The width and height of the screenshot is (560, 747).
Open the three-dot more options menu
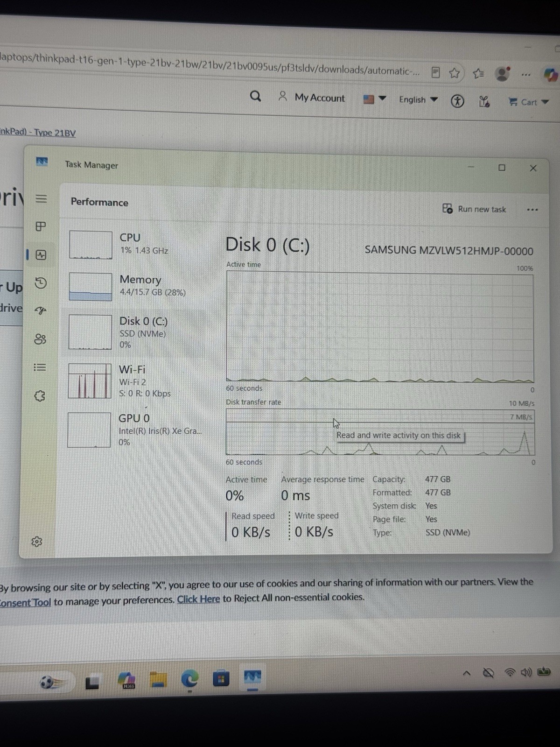coord(532,210)
